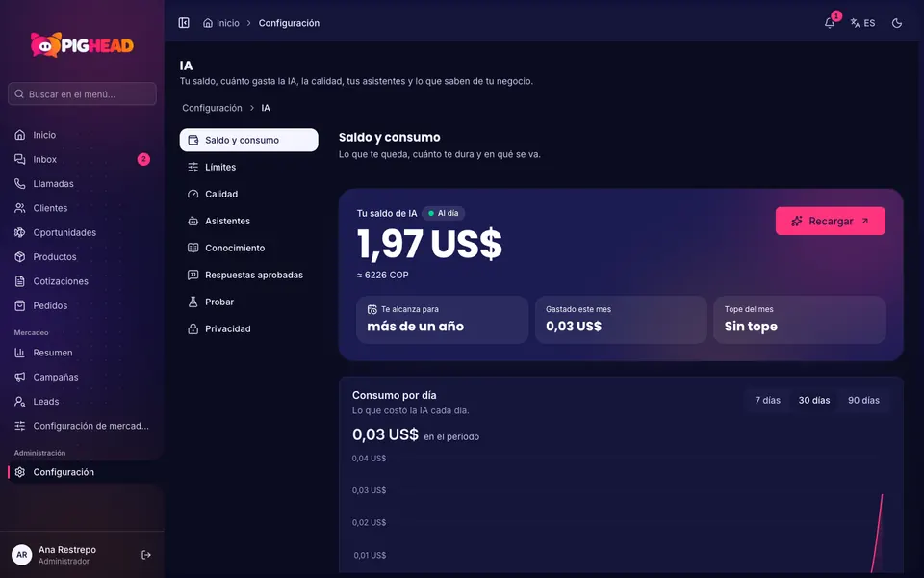Click the Resumen bar chart icon
Screen dimensions: 924x578
click(x=20, y=353)
